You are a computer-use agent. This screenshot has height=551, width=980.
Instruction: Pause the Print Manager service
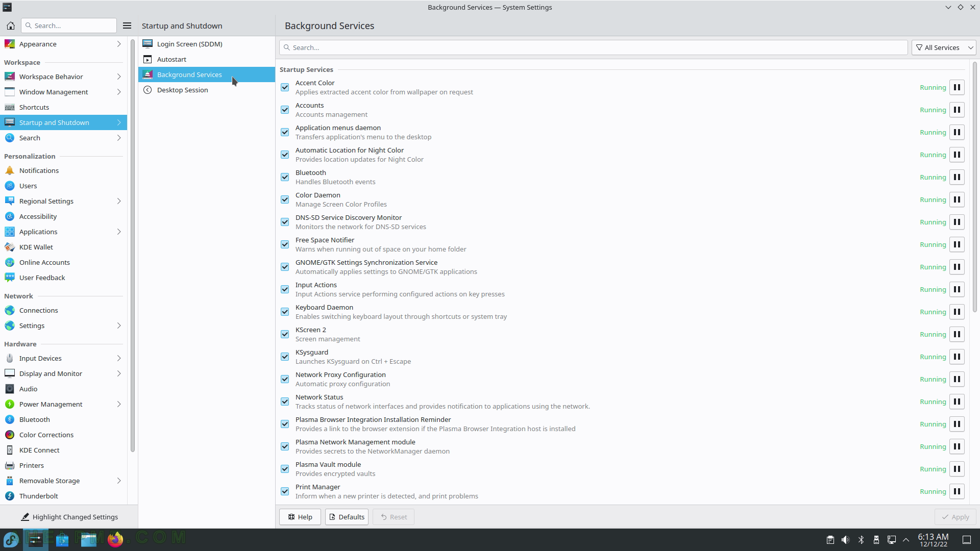[x=957, y=491]
